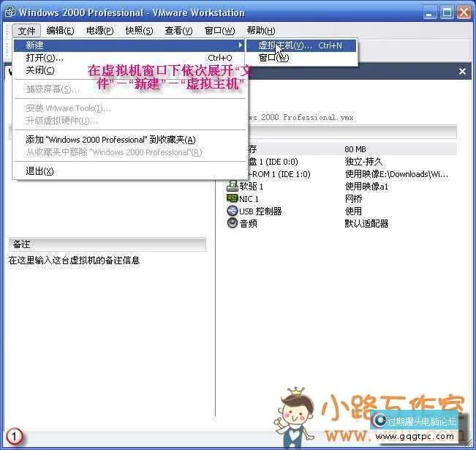The width and height of the screenshot is (476, 450).
Task: Open the 电源(P) menu
Action: point(100,31)
